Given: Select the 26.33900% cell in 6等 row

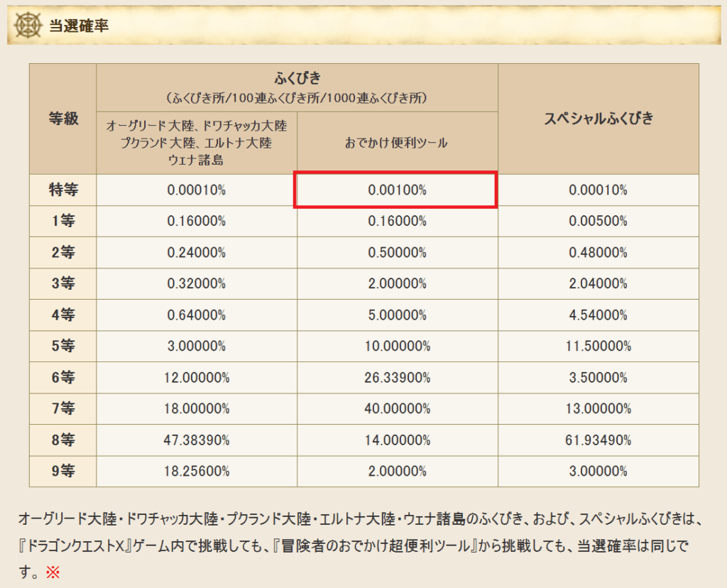Looking at the screenshot, I should [x=397, y=378].
